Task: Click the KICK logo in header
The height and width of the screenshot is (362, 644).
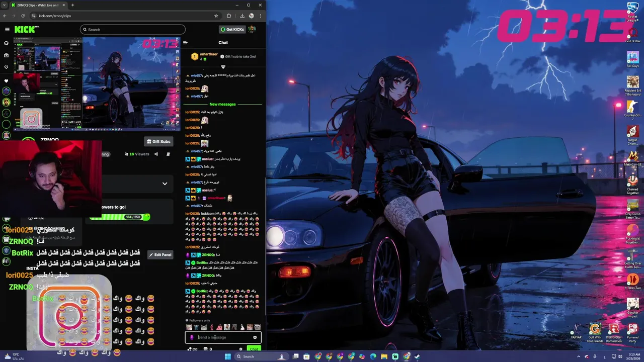Action: click(x=26, y=30)
